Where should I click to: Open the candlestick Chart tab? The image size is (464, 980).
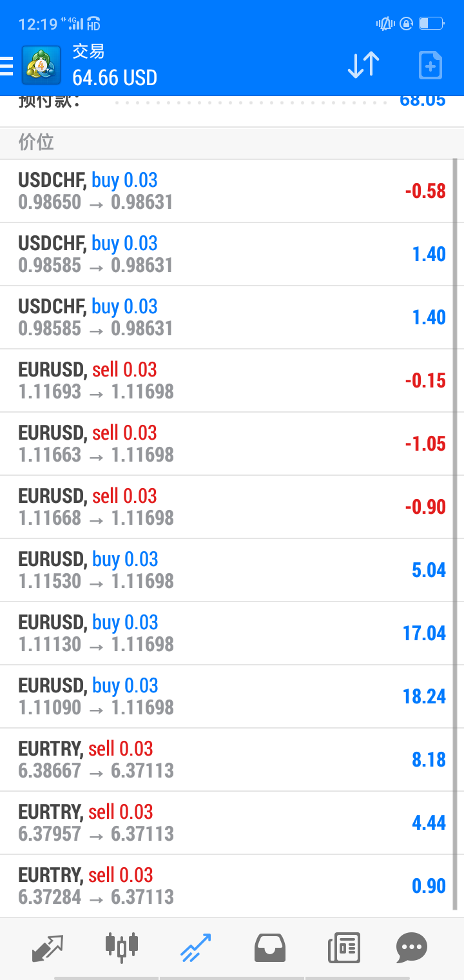click(122, 947)
